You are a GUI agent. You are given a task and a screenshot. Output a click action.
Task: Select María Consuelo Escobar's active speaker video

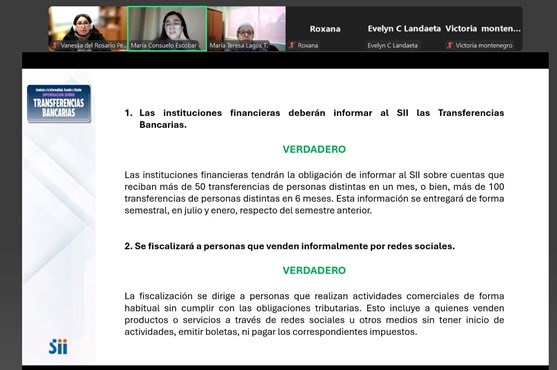click(x=167, y=29)
